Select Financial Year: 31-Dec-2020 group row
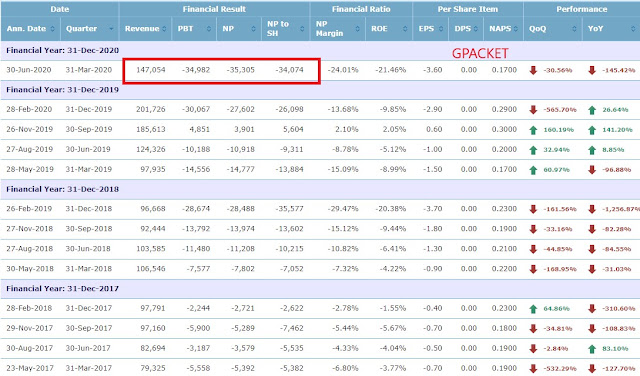The width and height of the screenshot is (640, 376). [x=320, y=51]
